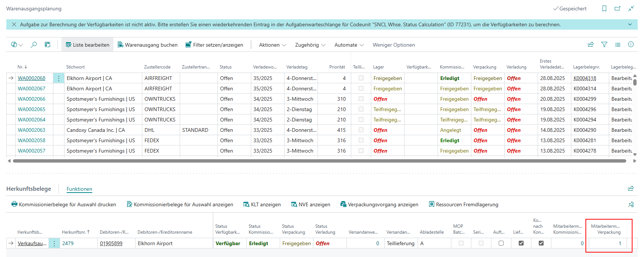Screen dimensions: 644x257
Task: Click the pin icon in Herkunftsbelege toolbar
Action: point(631,204)
